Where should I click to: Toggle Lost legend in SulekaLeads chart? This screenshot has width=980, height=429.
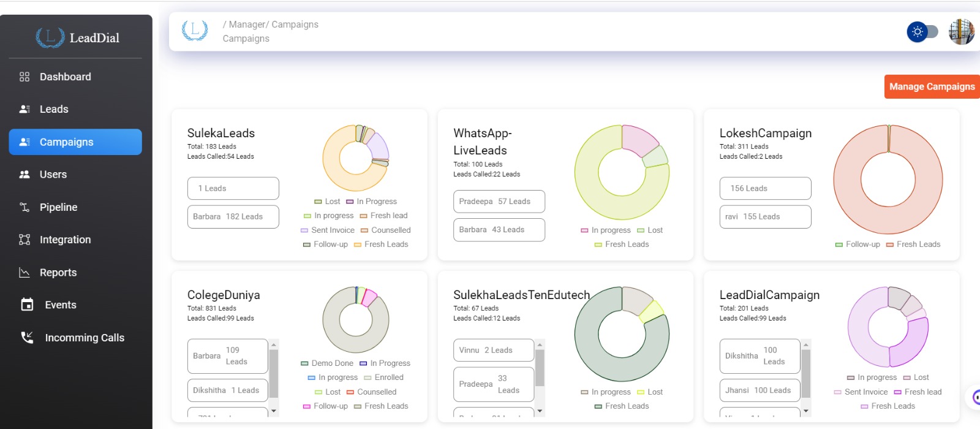tap(327, 202)
